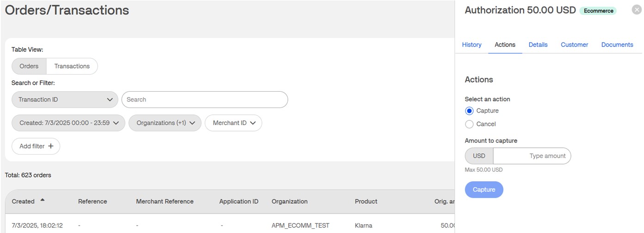This screenshot has height=233, width=644.
Task: Click the 7/3/2025, 18:02:12 cell
Action: point(37,226)
